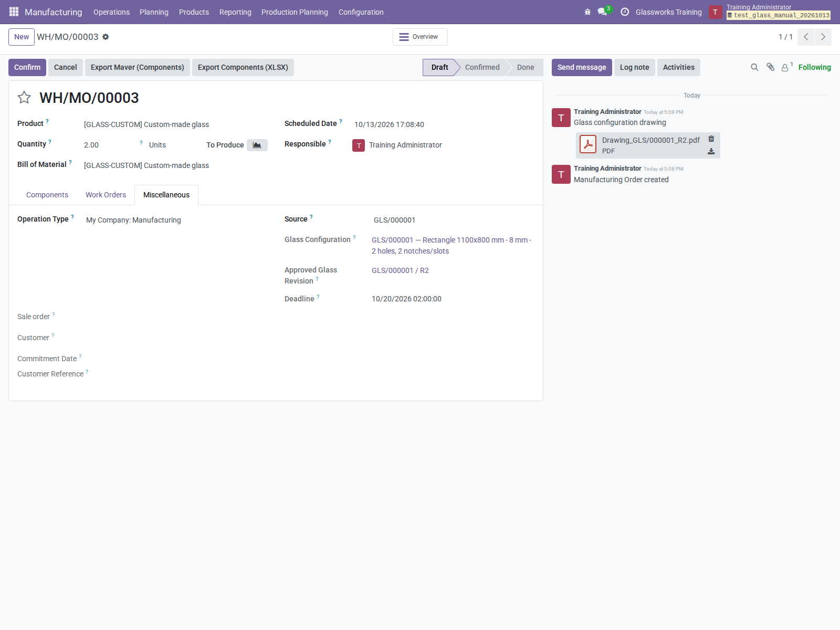The image size is (840, 630).
Task: Toggle the favorite star on order
Action: tap(24, 97)
